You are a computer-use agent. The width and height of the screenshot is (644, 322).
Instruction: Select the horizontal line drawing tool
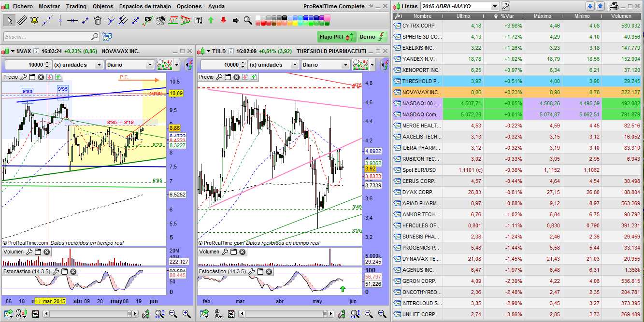pos(72,20)
